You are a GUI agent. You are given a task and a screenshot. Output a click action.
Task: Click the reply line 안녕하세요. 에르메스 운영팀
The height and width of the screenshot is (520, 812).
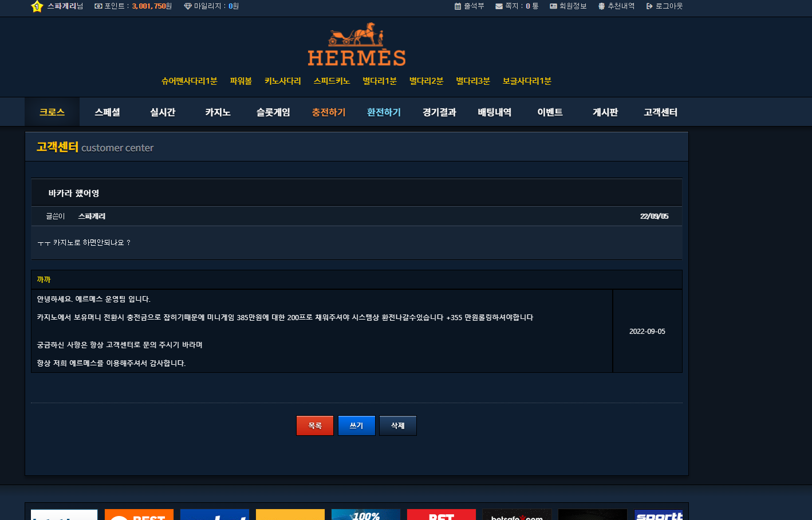(x=93, y=299)
